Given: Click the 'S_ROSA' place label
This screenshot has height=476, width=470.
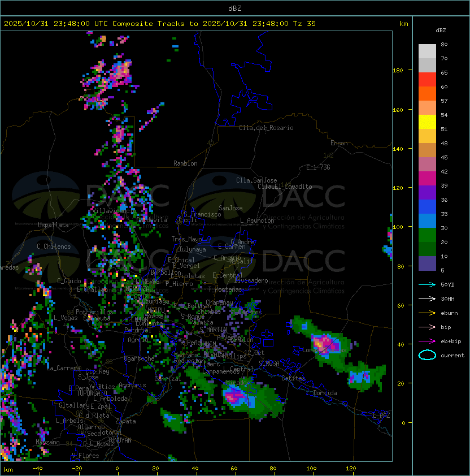Looking at the screenshot, I should point(269,364).
